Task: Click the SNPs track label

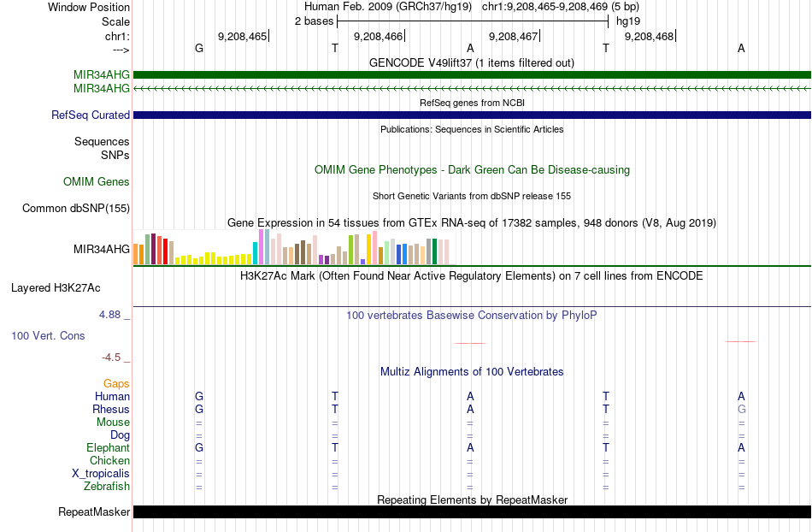Action: pos(115,155)
